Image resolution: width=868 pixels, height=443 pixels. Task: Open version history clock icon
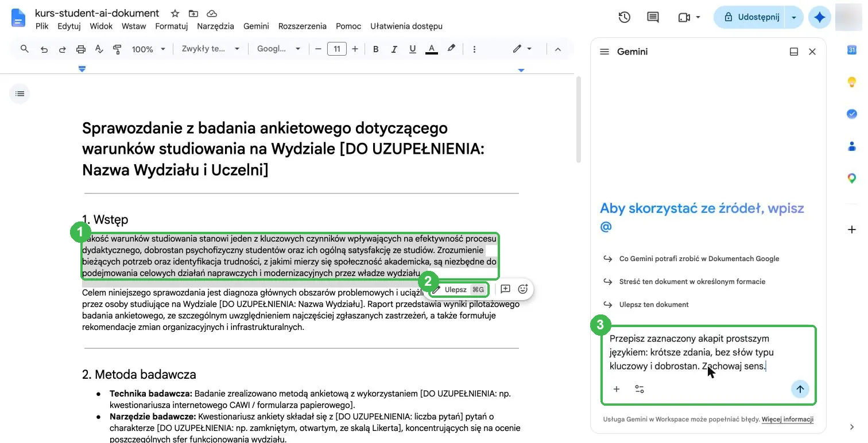[625, 17]
